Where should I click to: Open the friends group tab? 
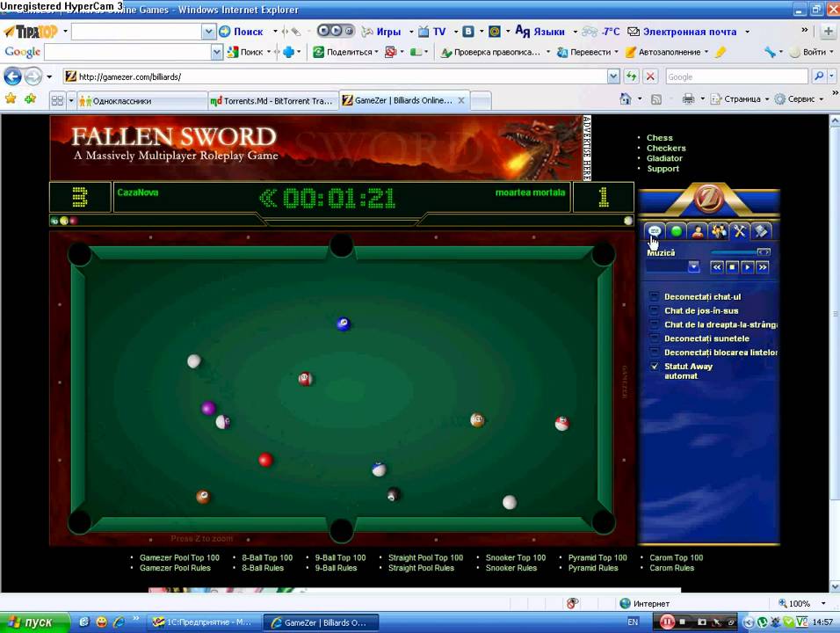[719, 231]
